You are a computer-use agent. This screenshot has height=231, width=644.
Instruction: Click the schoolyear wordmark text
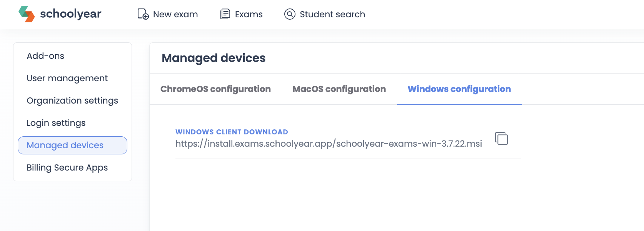pos(71,14)
